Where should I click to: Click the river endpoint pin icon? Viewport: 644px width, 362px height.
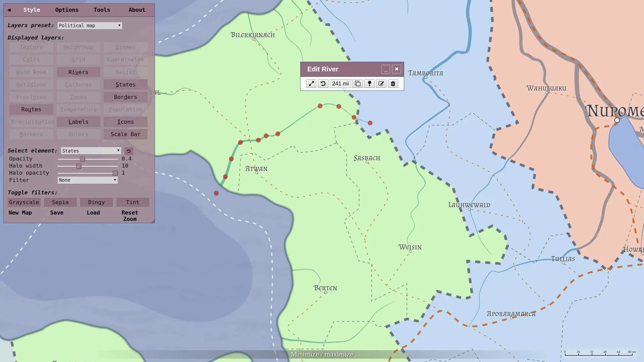[369, 83]
